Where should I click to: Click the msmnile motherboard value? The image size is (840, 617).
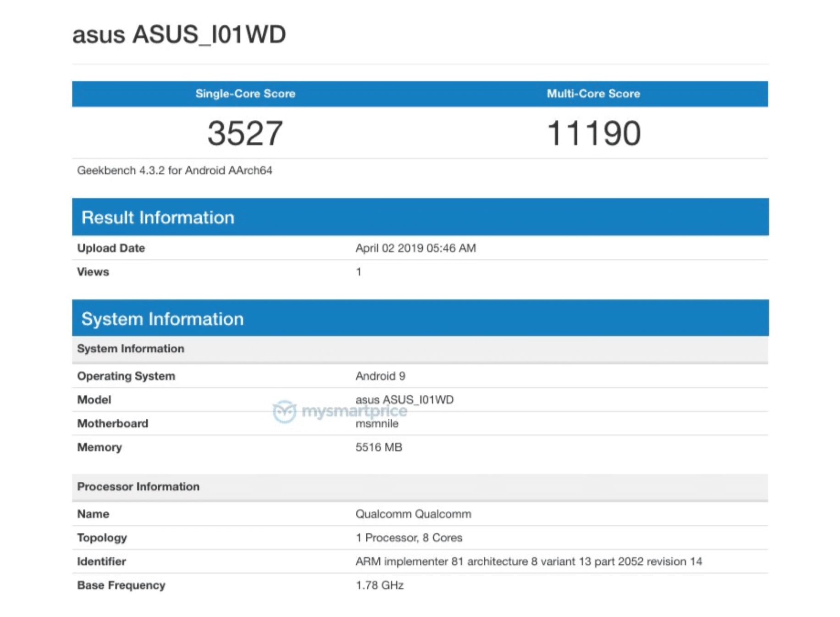pyautogui.click(x=377, y=424)
